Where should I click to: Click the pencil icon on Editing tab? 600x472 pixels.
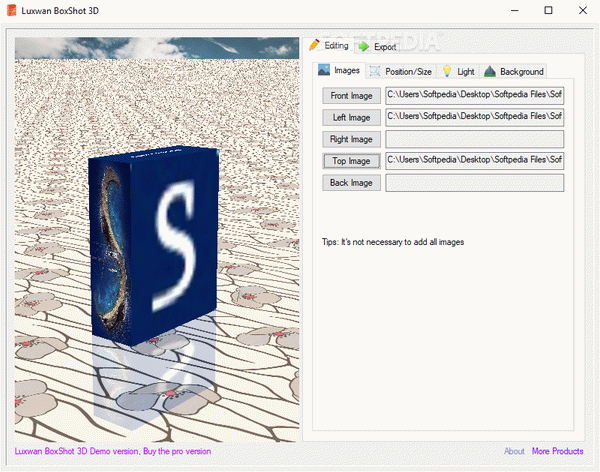(x=314, y=45)
